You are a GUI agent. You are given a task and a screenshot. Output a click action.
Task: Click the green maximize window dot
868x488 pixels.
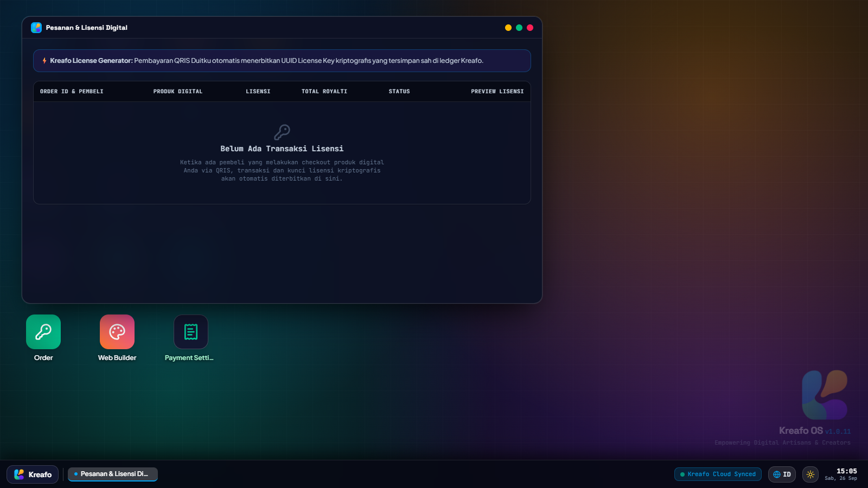coord(519,28)
